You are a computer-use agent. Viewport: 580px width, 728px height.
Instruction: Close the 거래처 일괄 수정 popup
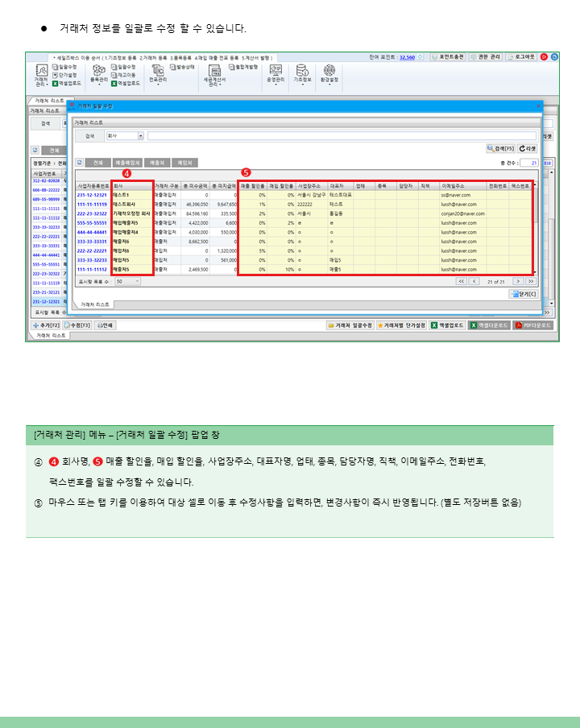coord(539,105)
